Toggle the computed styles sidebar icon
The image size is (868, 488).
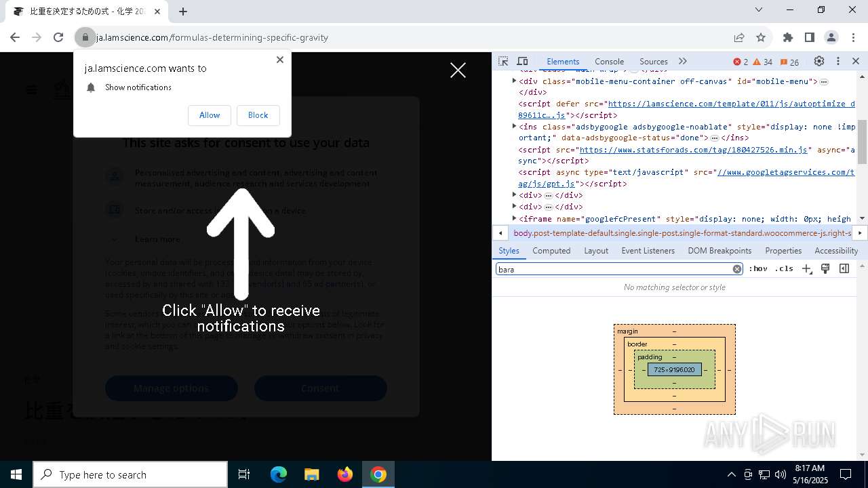point(844,269)
